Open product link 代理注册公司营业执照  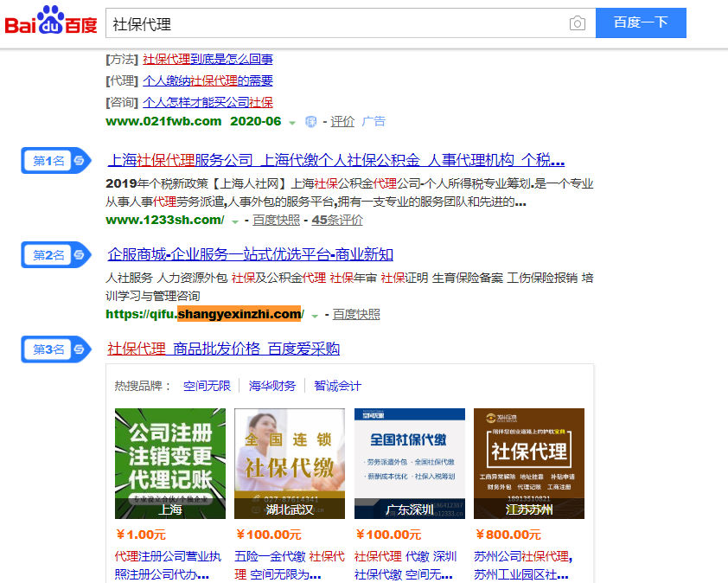[168, 566]
